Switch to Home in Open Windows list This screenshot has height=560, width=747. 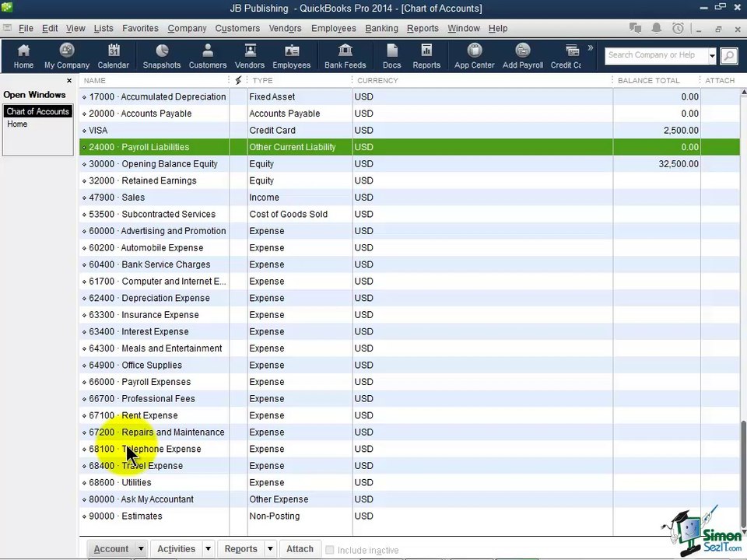pos(17,124)
